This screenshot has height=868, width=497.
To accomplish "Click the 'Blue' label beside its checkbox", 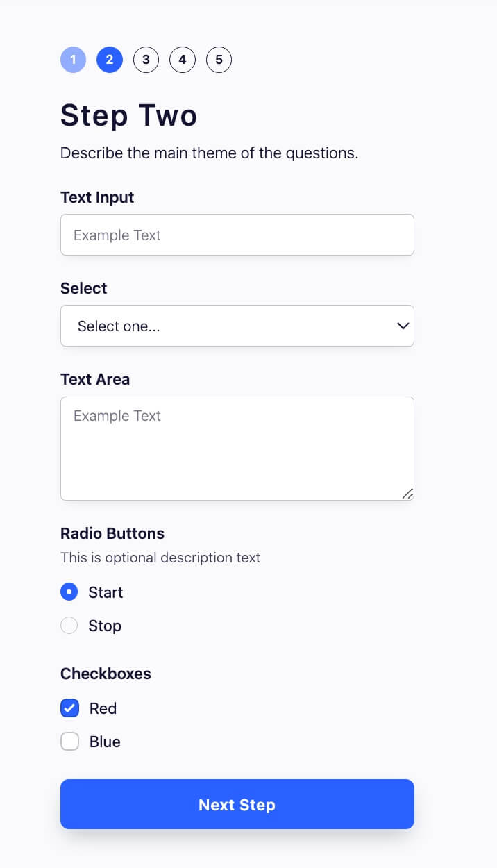I will click(x=105, y=741).
